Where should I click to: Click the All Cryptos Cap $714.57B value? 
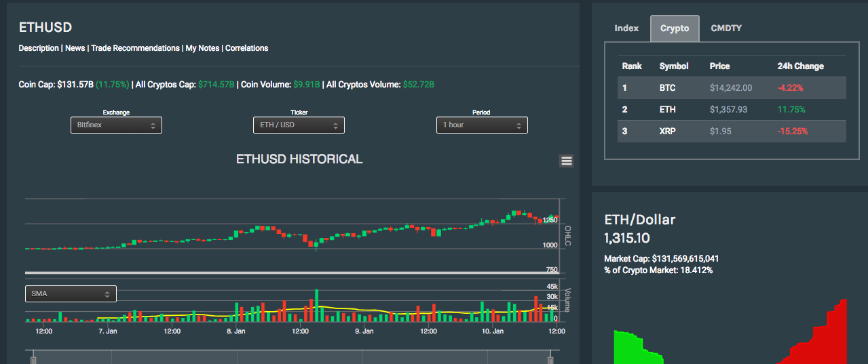(x=216, y=85)
